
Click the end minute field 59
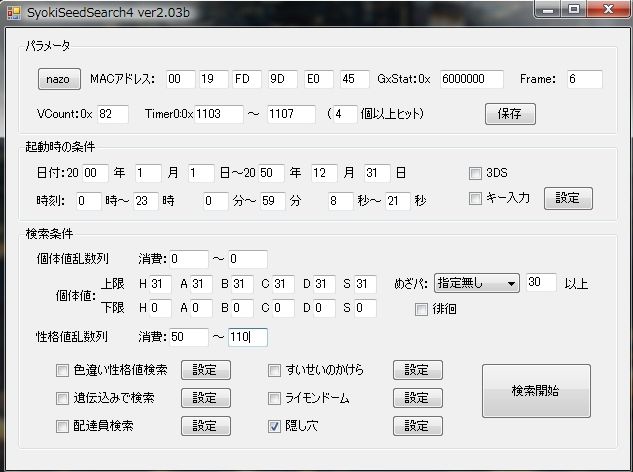point(273,201)
